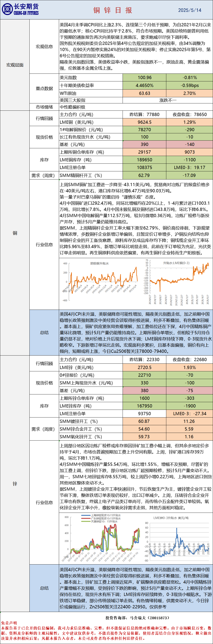Select the LME铜 price 9624.5
This screenshot has height=644, width=213.
pyautogui.click(x=144, y=122)
